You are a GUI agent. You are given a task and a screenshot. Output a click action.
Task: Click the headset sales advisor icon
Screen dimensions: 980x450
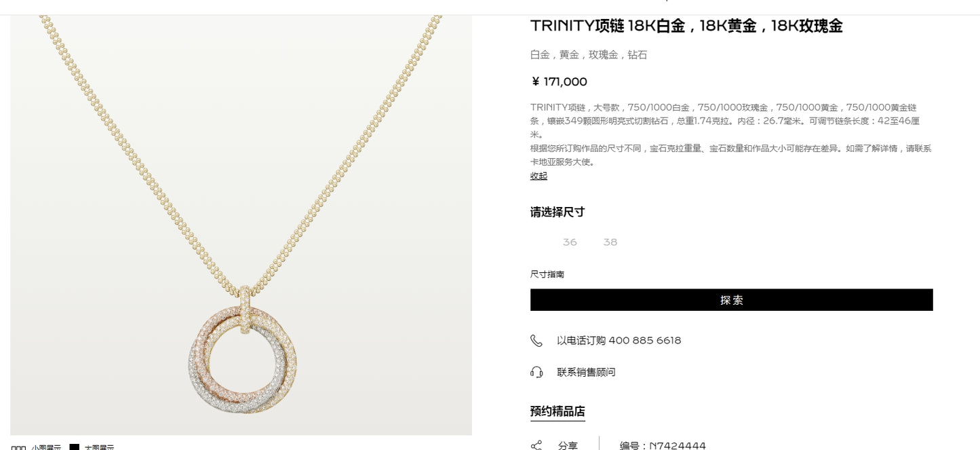point(536,372)
